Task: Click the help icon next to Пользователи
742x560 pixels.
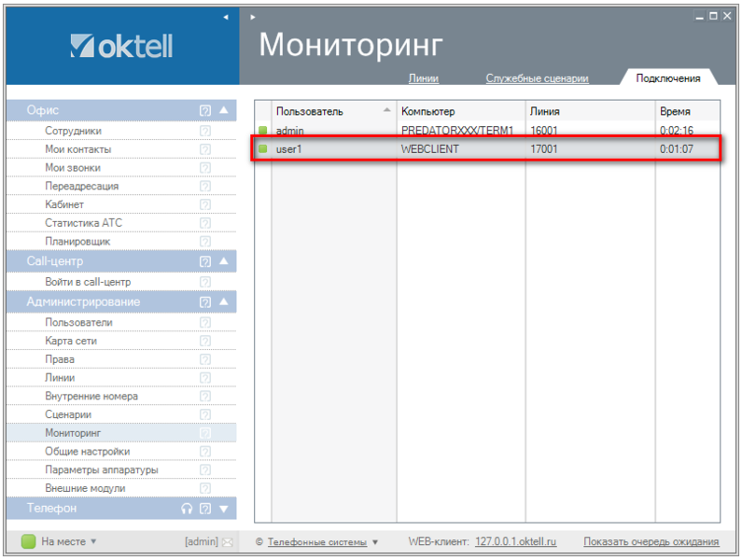Action: (205, 322)
